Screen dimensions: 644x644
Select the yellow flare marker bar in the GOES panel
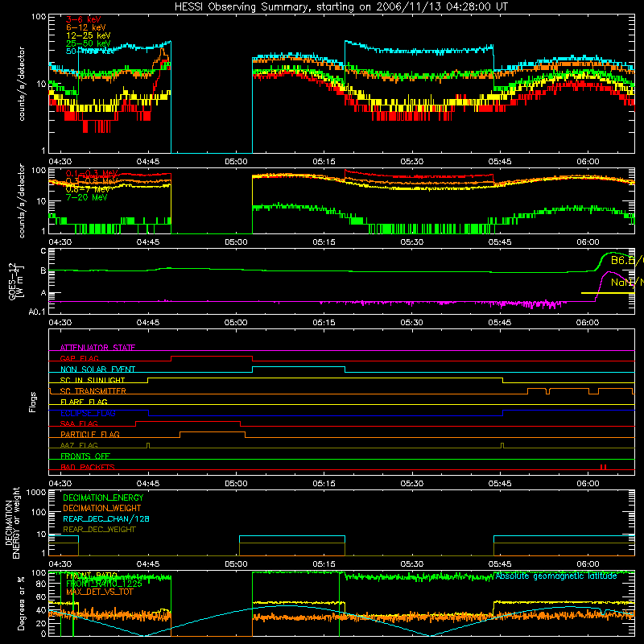click(608, 293)
